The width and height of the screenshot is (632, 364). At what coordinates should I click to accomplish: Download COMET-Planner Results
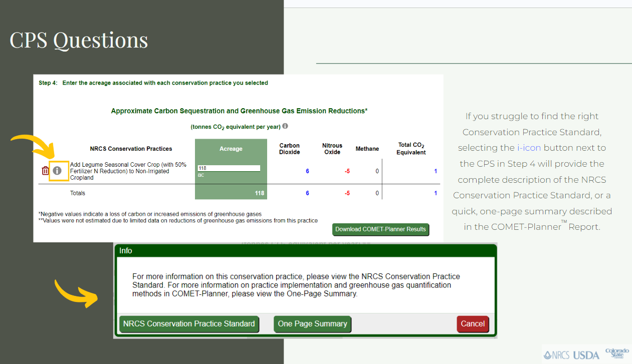(x=381, y=229)
